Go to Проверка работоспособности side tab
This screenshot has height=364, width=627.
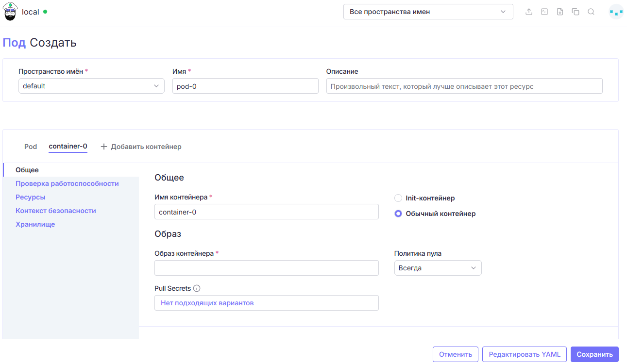click(71, 183)
